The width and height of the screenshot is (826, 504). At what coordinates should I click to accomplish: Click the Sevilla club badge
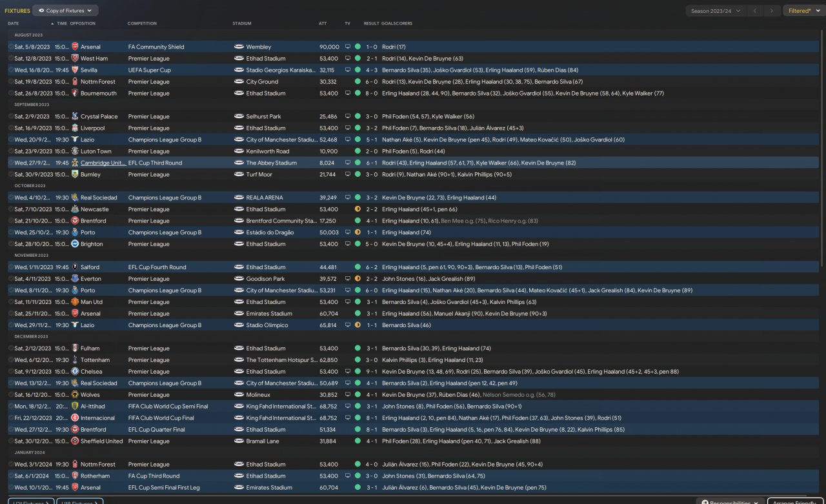[75, 70]
